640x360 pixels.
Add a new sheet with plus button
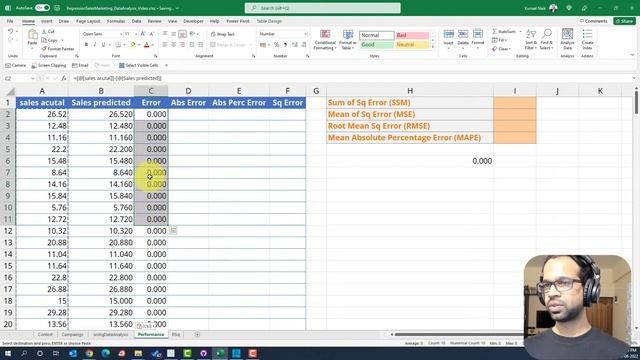pos(197,334)
